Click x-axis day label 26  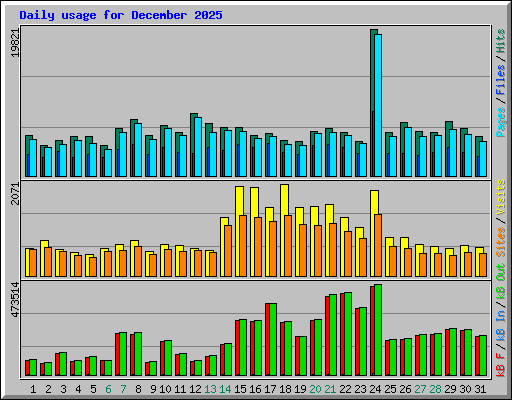pos(405,389)
